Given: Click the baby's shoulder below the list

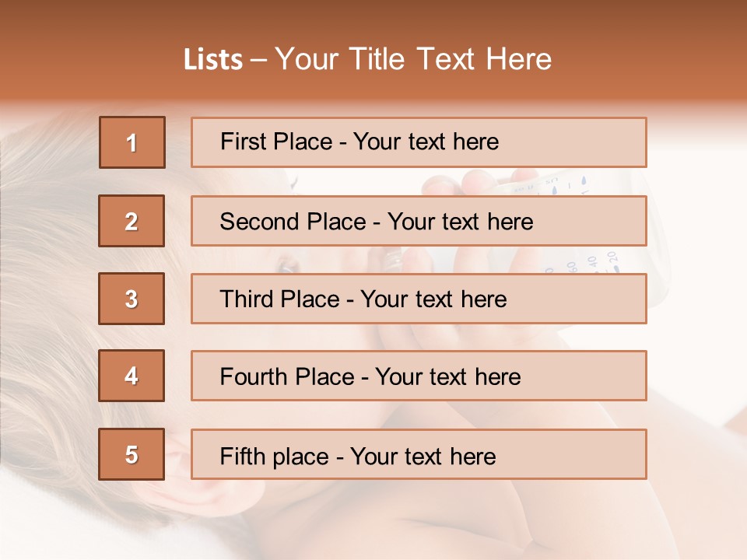Looking at the screenshot, I should 467,521.
